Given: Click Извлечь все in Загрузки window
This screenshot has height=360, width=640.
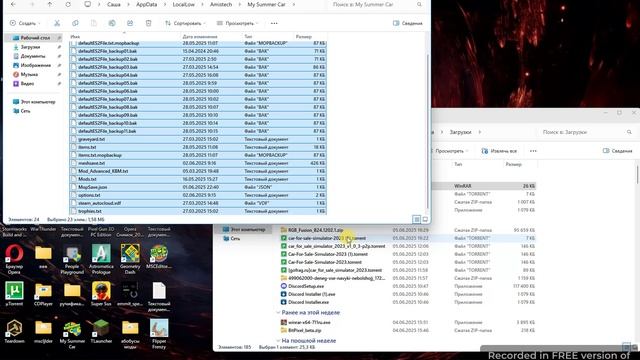Looking at the screenshot, I should click(x=499, y=151).
